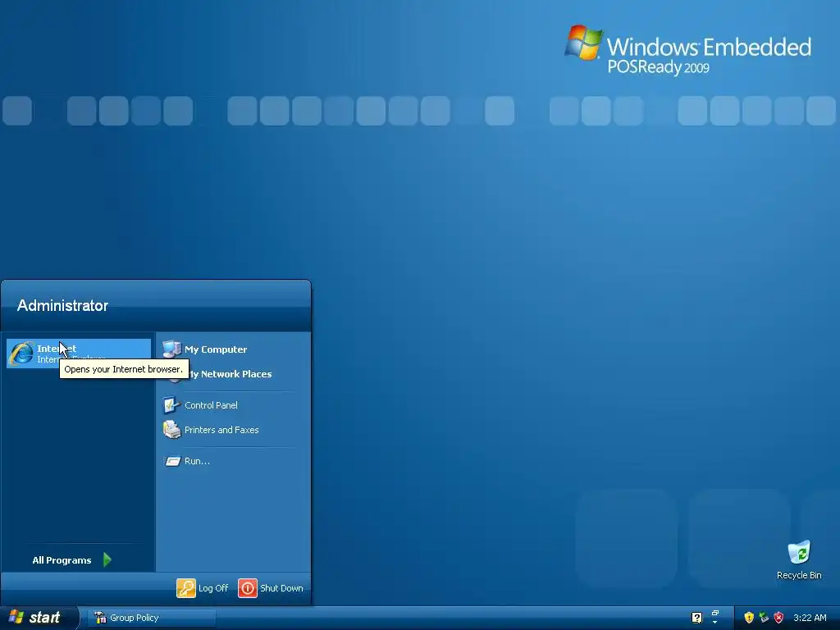Click the Log Off key icon

[x=186, y=588]
